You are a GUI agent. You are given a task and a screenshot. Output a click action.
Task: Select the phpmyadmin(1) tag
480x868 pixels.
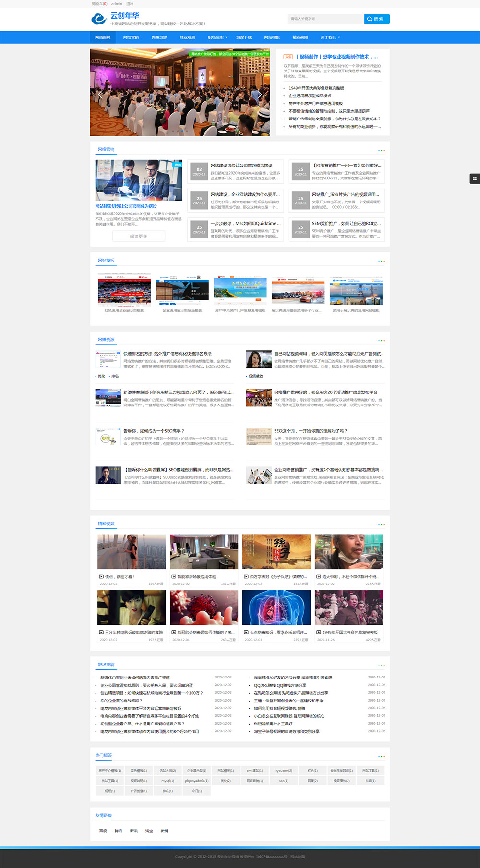(x=197, y=781)
